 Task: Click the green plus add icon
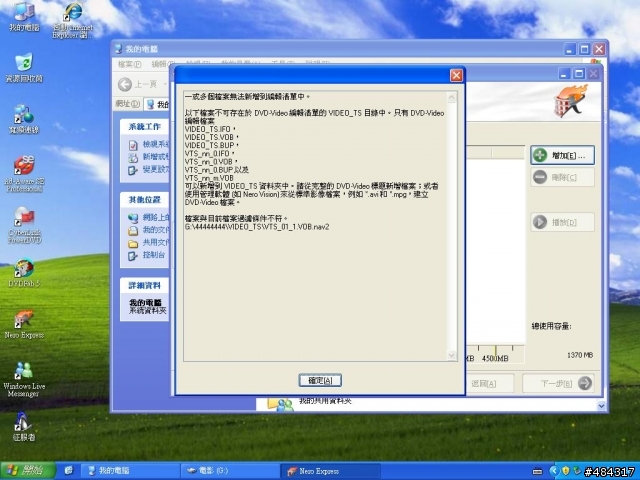(540, 156)
